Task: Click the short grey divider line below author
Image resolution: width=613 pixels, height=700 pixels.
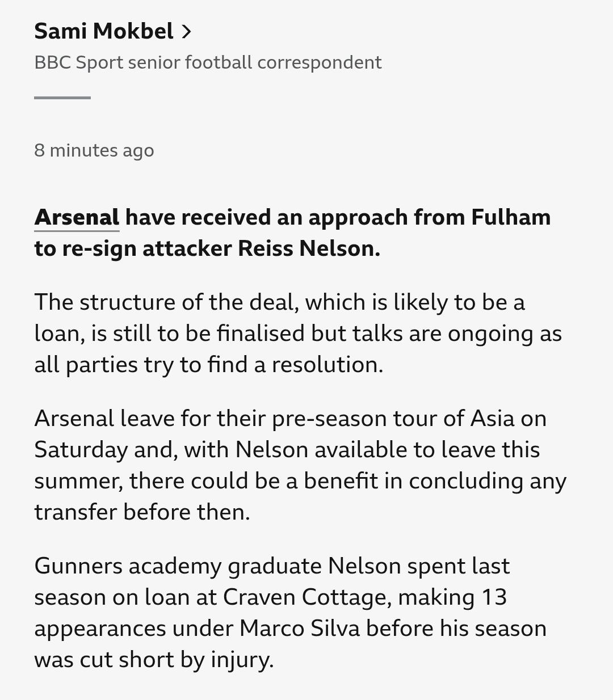Action: click(62, 98)
